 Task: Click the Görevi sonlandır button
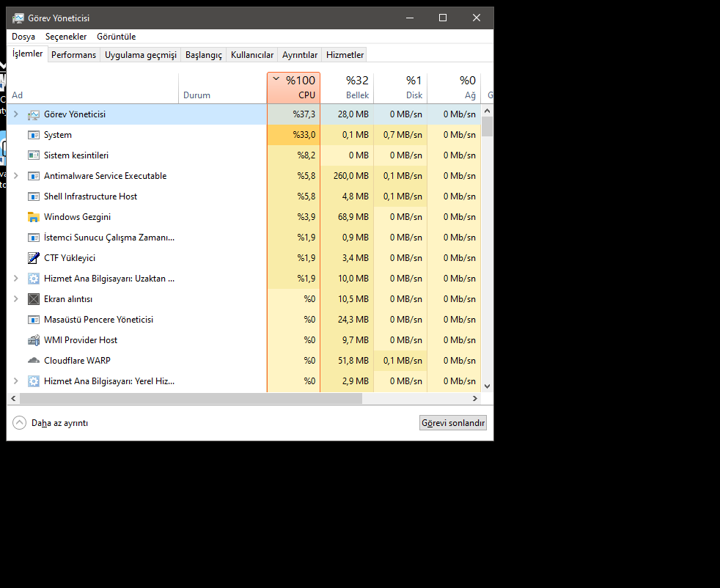point(453,423)
